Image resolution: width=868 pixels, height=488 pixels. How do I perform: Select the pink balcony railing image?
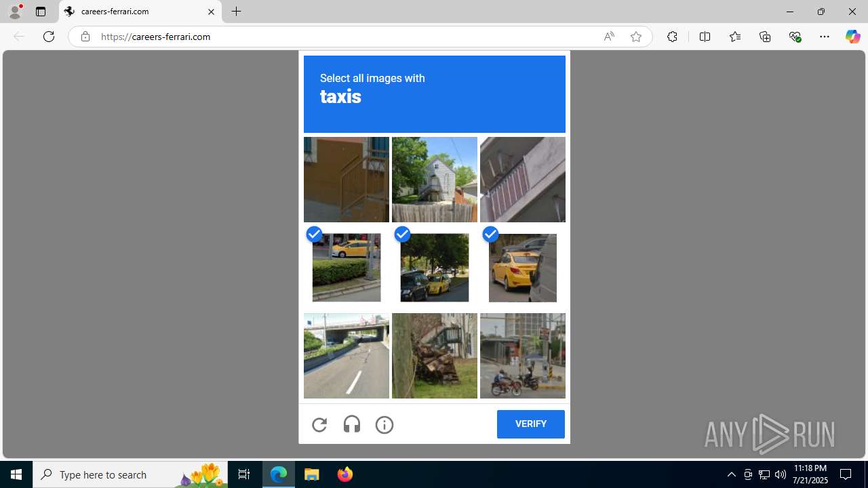coord(523,180)
